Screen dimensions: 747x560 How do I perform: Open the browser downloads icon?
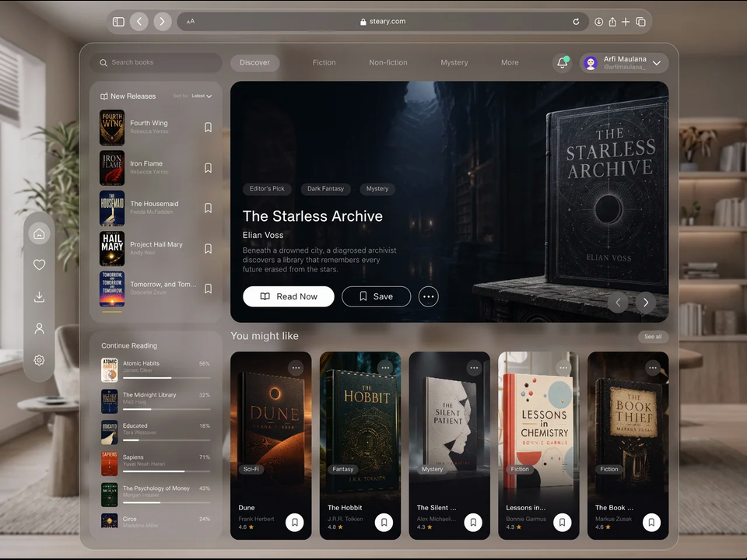(599, 22)
